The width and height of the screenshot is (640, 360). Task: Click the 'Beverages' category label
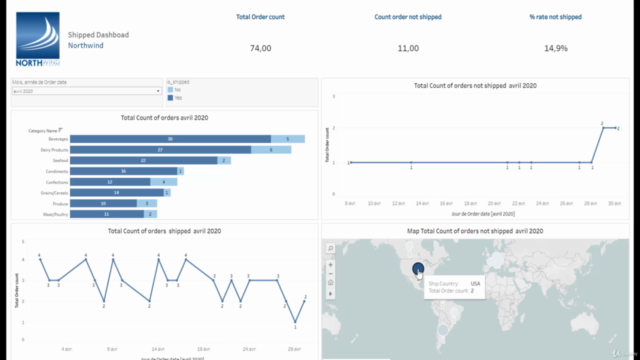(x=58, y=139)
